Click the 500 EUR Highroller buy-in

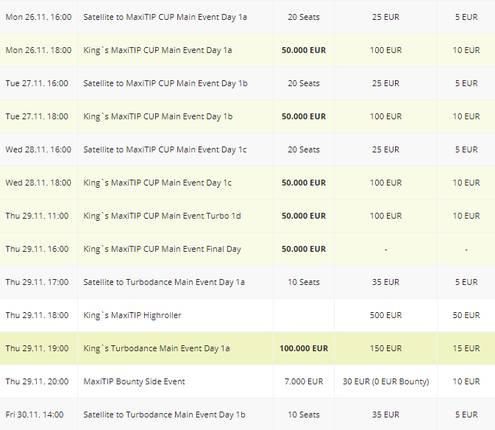(386, 315)
